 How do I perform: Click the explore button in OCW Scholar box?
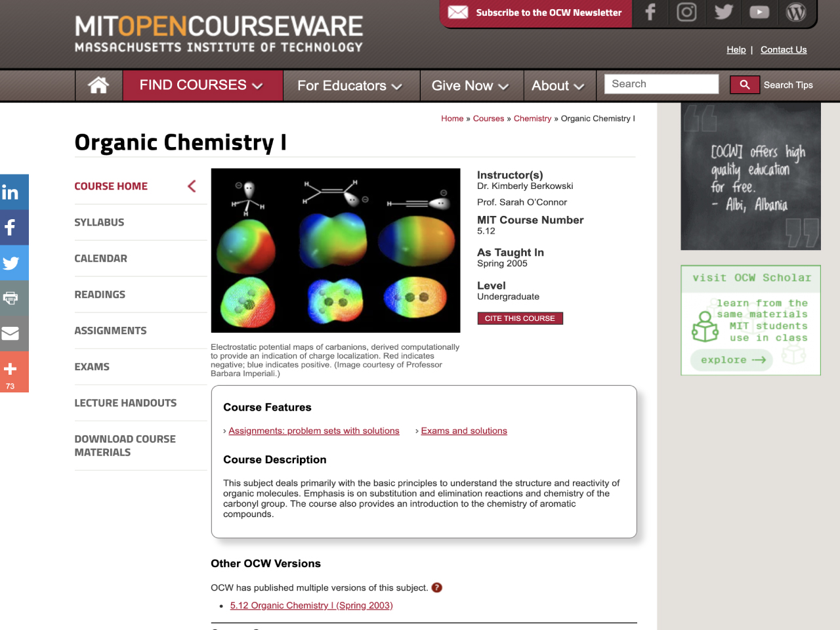coord(732,360)
